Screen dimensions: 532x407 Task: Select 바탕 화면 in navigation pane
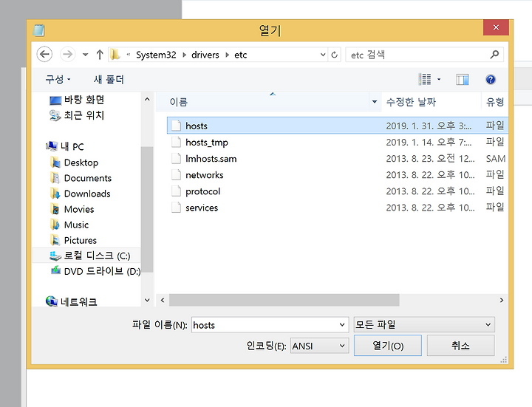(77, 100)
